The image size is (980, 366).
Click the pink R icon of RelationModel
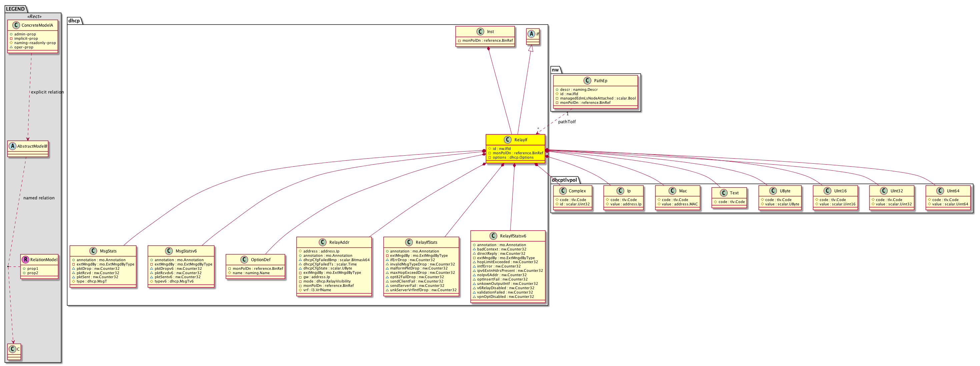(25, 260)
